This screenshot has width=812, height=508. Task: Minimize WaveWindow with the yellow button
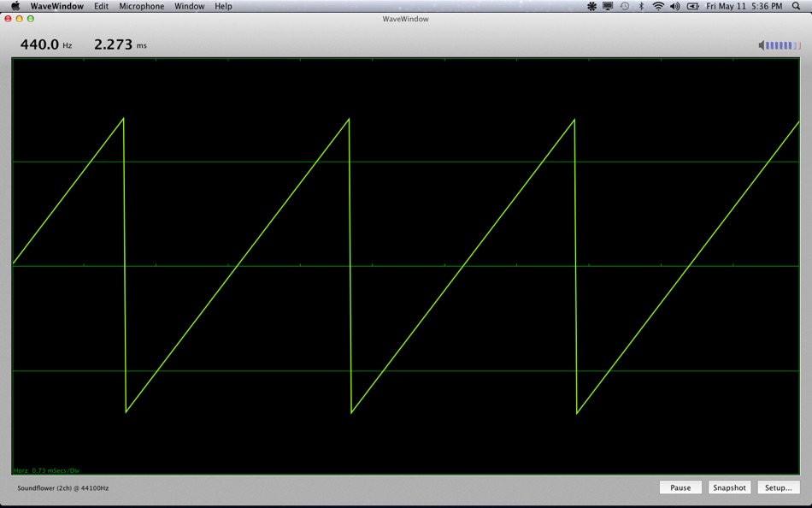(19, 19)
